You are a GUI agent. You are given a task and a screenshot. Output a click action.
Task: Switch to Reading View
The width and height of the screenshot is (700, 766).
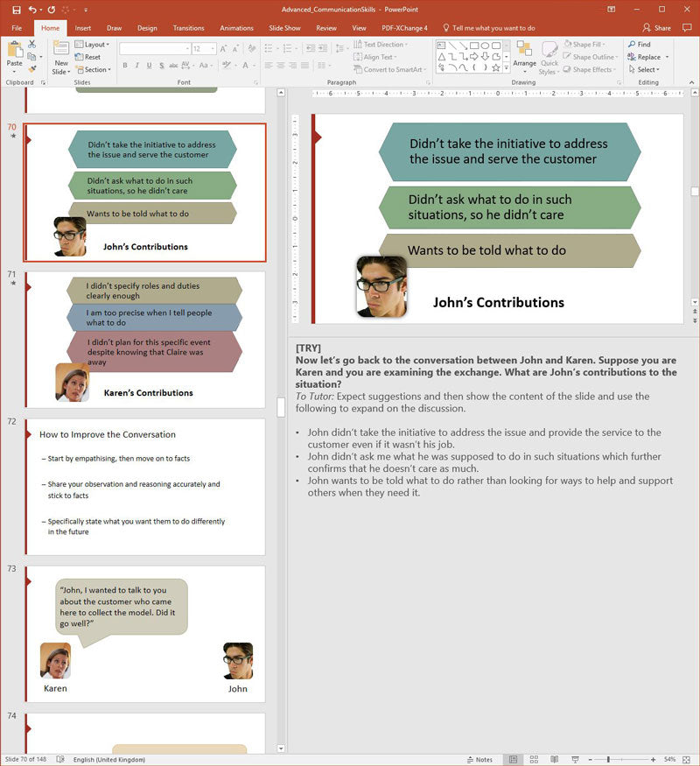[555, 759]
